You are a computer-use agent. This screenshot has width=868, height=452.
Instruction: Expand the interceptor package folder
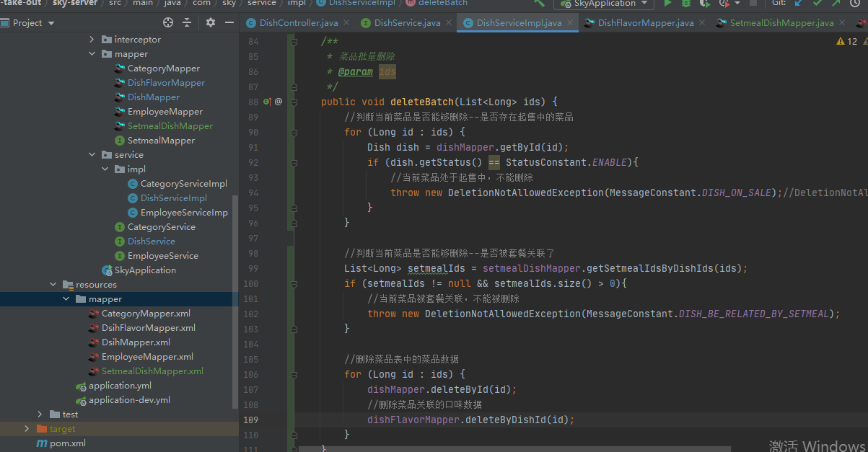pos(92,40)
